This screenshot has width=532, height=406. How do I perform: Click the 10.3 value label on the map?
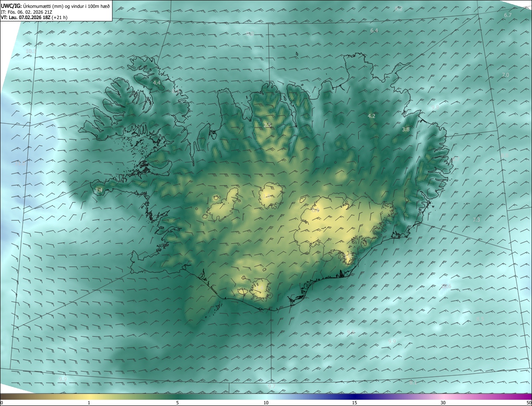(x=31, y=51)
